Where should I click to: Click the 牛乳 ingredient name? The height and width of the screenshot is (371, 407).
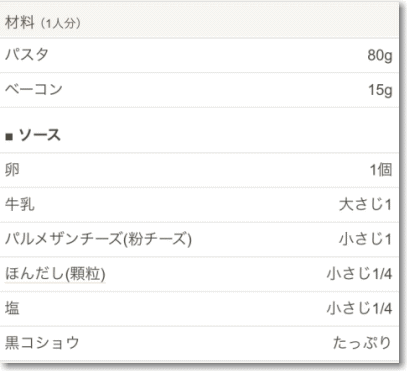click(x=19, y=204)
